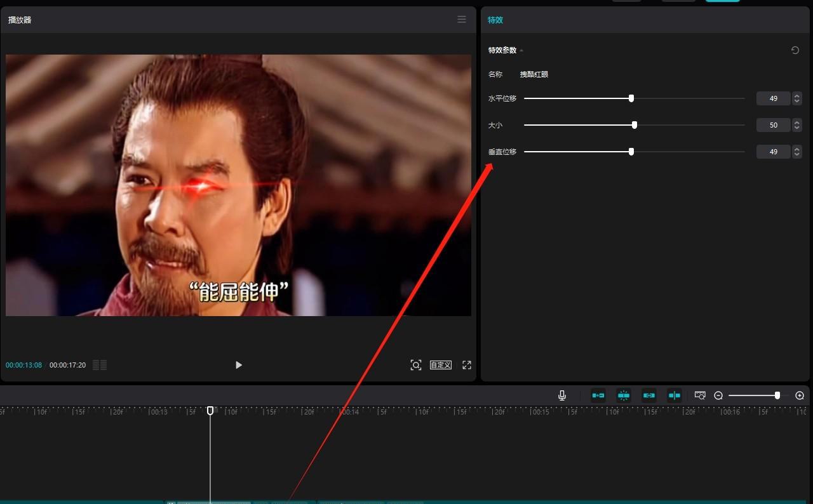Image resolution: width=813 pixels, height=504 pixels.
Task: Click the 垂直位移 value field showing 49
Action: tap(773, 152)
